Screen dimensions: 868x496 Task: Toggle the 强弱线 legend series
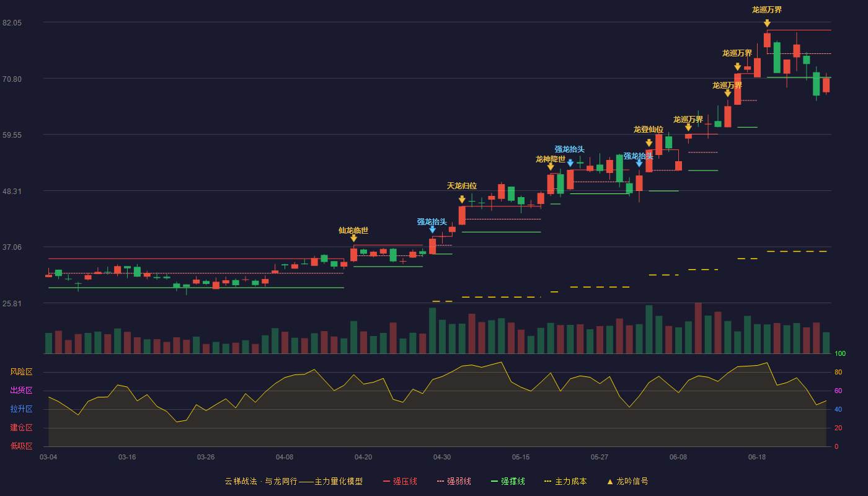[454, 481]
